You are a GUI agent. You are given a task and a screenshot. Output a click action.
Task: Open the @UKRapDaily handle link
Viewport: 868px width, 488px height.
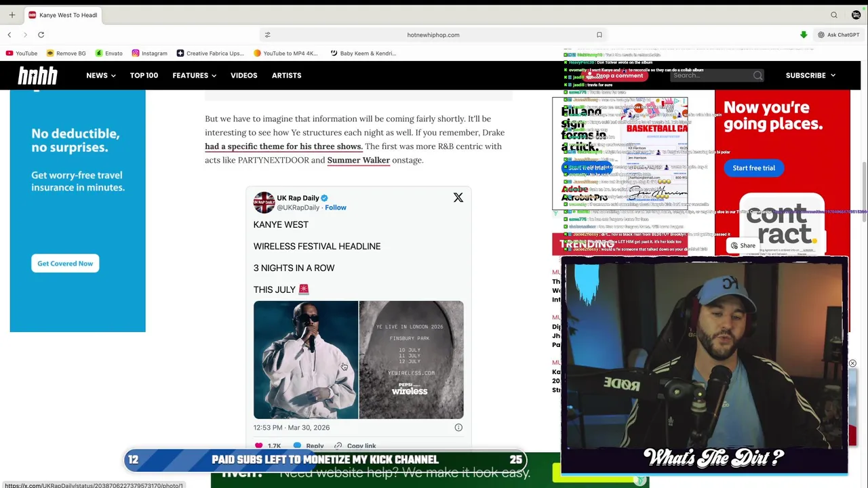coord(298,207)
